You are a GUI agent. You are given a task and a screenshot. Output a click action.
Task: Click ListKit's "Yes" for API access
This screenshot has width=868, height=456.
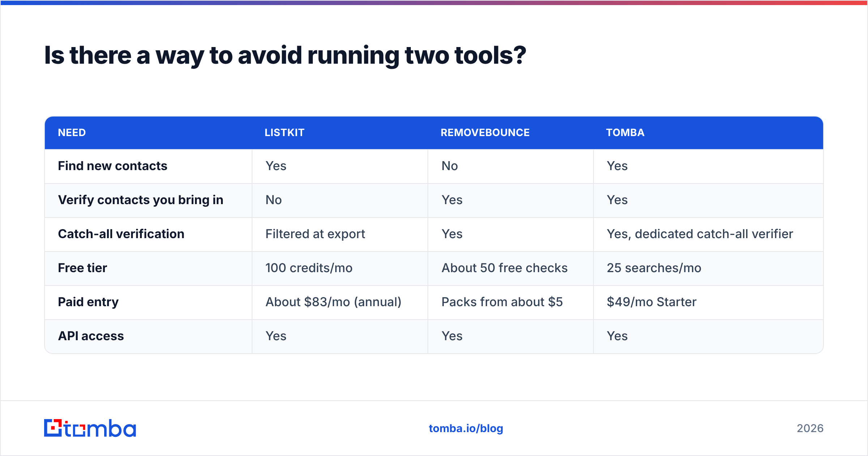click(x=276, y=336)
